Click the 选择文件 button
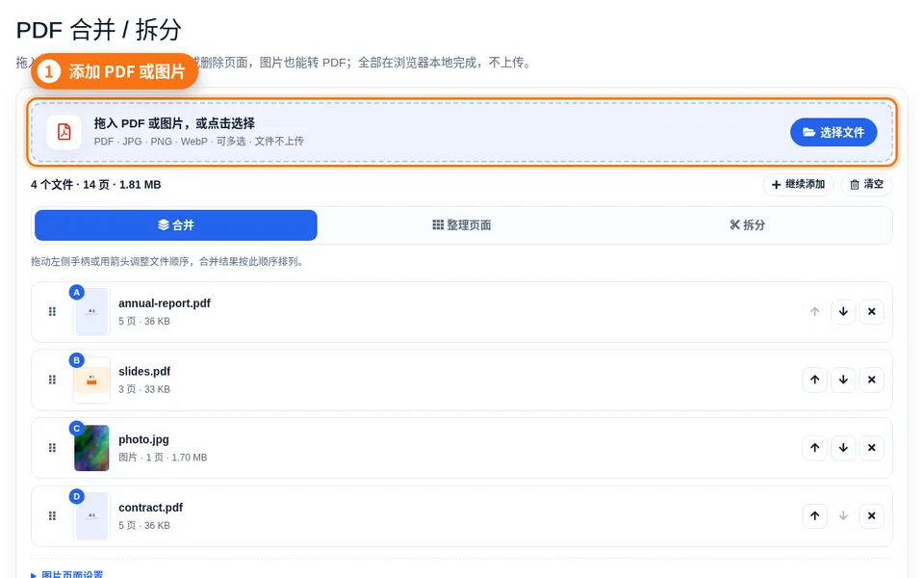The width and height of the screenshot is (924, 578). click(x=834, y=132)
